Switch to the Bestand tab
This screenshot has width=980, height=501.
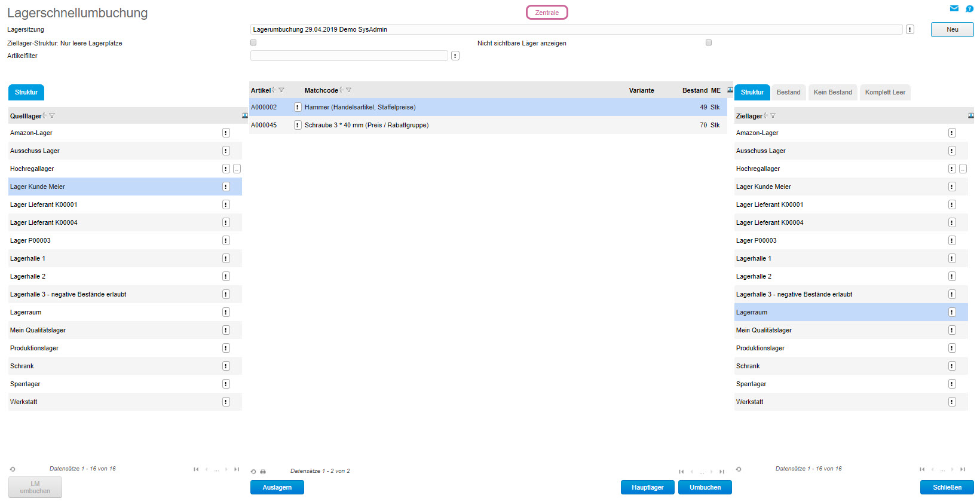[x=789, y=92]
